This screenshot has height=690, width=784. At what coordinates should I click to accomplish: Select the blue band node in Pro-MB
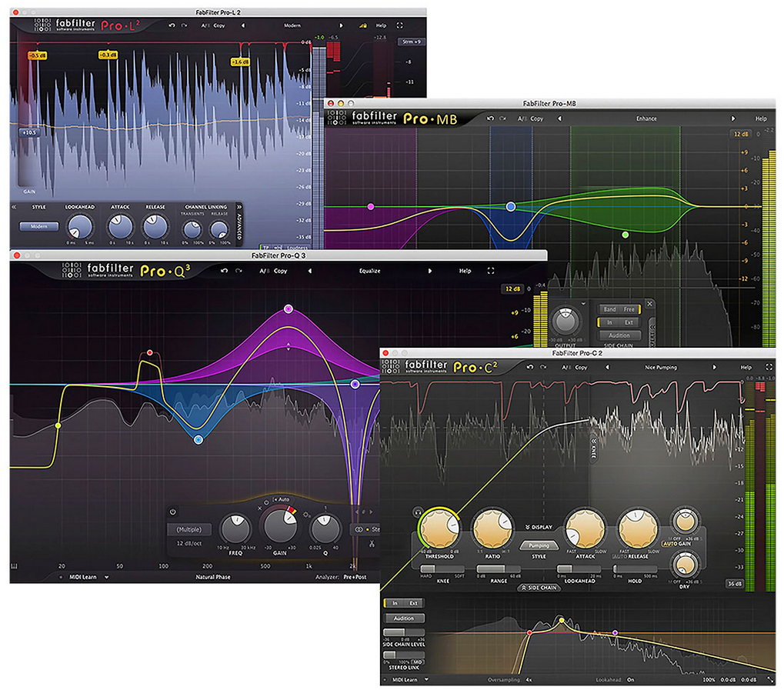511,206
